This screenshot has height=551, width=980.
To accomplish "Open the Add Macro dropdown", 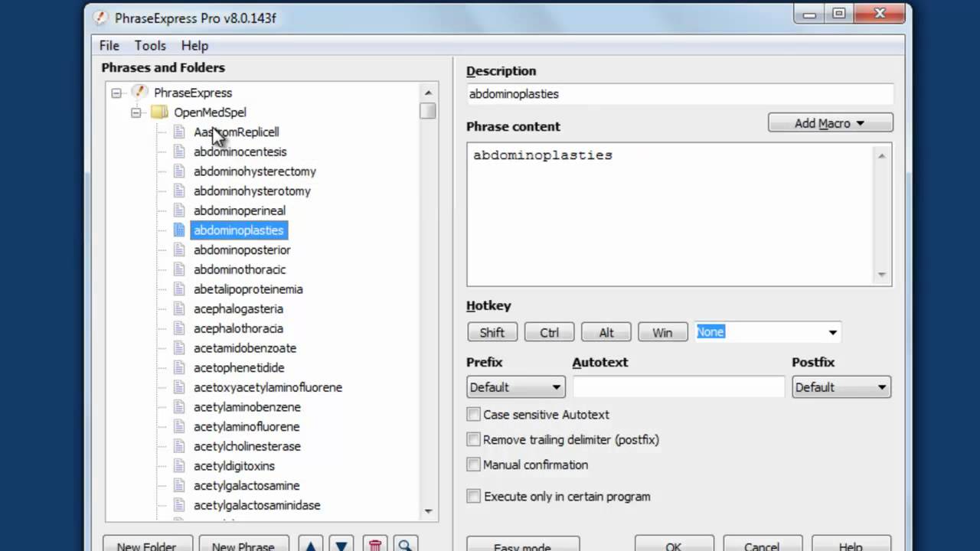I will click(831, 123).
